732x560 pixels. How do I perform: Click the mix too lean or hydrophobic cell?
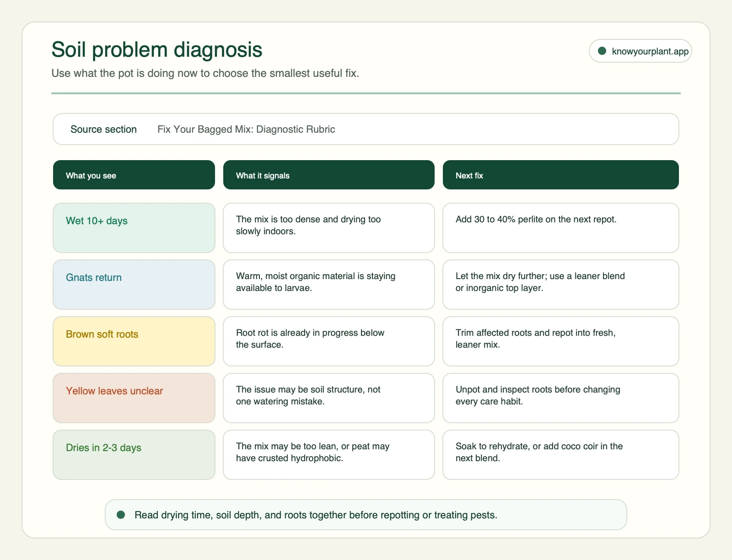pos(329,455)
